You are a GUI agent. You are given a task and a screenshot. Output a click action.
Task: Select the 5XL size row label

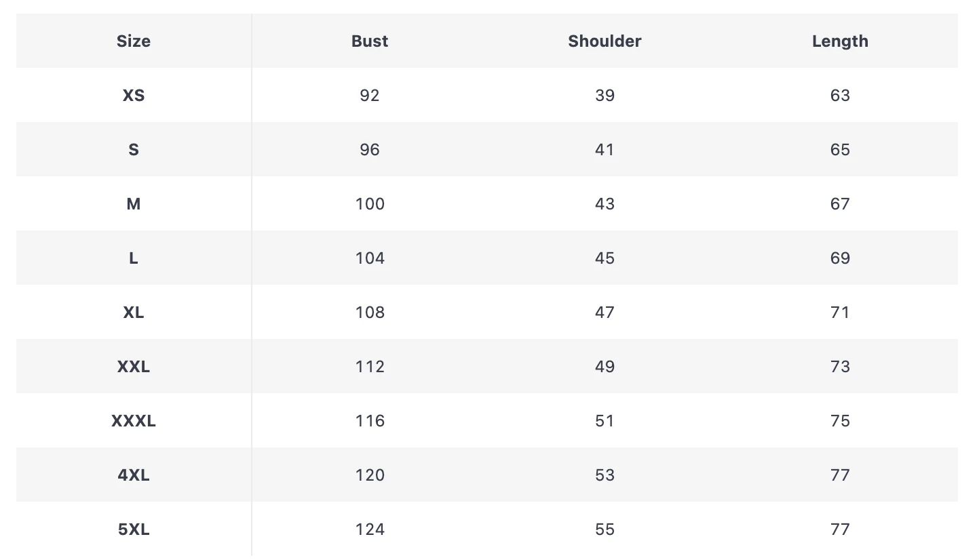tap(134, 529)
